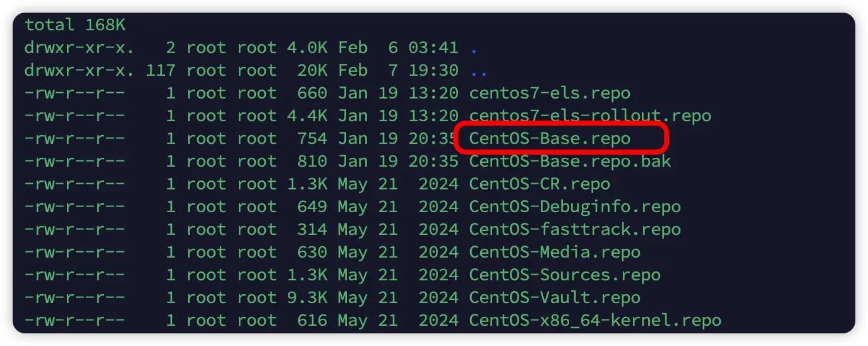The width and height of the screenshot is (868, 346).
Task: Click the blue current directory single-dot entry
Action: pyautogui.click(x=474, y=49)
